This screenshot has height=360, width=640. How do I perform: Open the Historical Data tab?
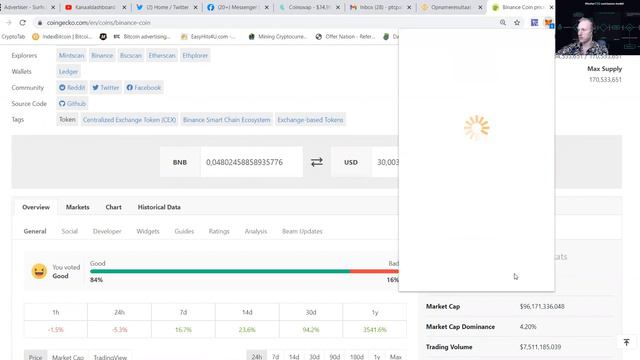pos(159,207)
